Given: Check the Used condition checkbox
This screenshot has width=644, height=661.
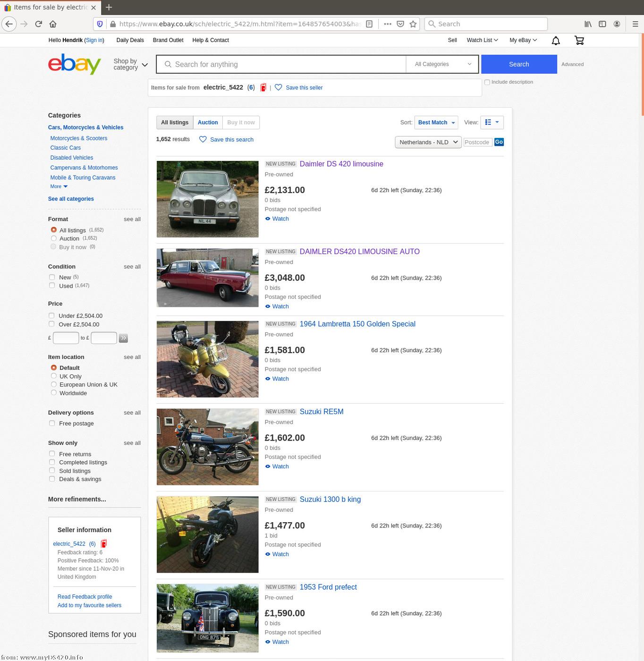Looking at the screenshot, I should pos(52,286).
